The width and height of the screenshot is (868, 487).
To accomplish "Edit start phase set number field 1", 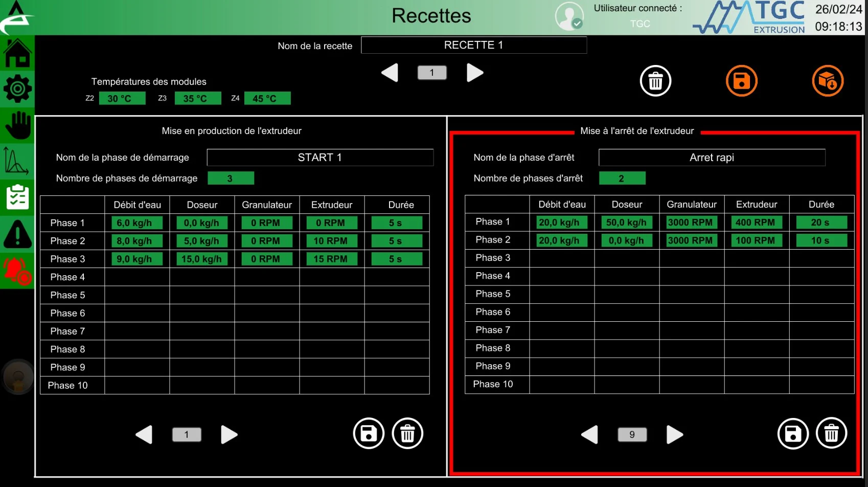I will [x=187, y=435].
